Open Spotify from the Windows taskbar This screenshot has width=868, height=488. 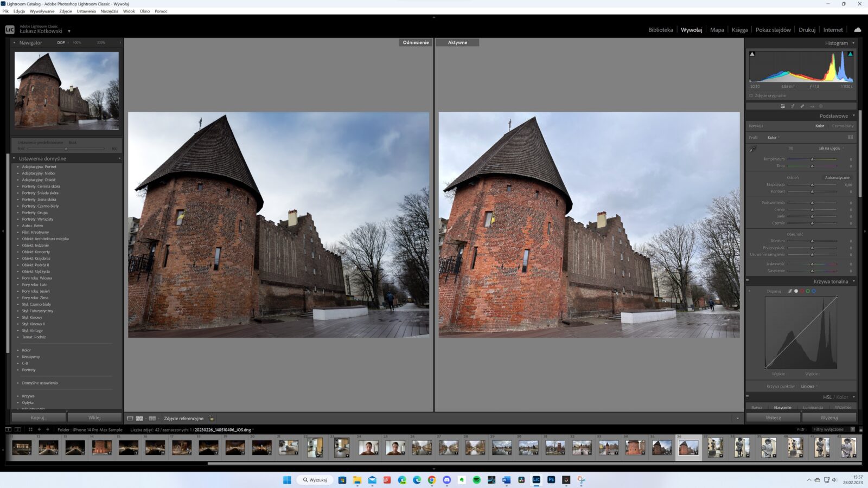pyautogui.click(x=476, y=480)
